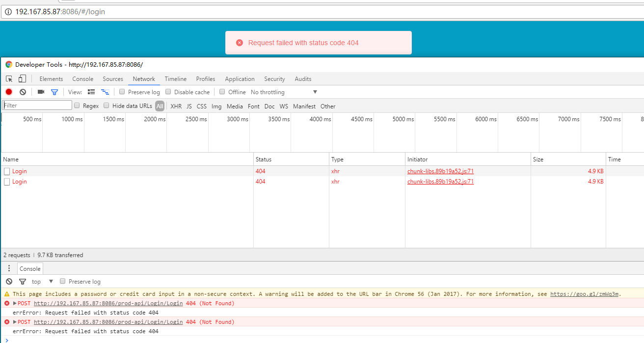
Task: Click the Chrome logo in Developer Tools title
Action: pyautogui.click(x=9, y=64)
